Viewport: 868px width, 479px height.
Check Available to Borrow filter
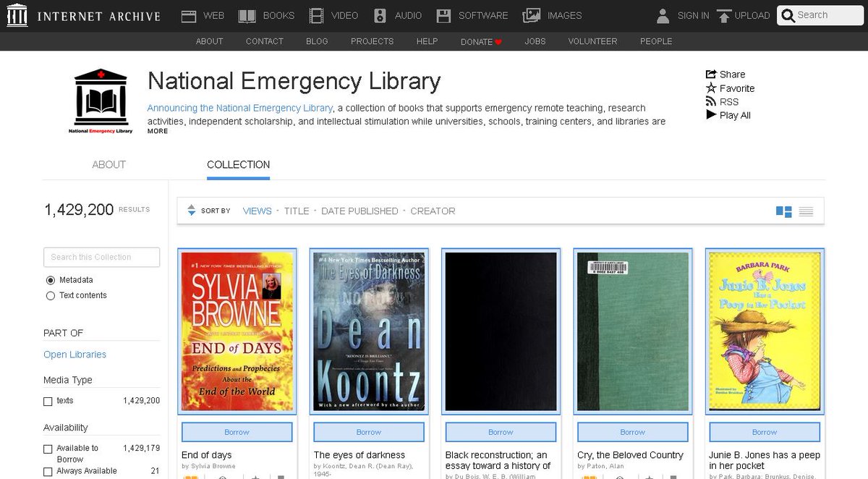48,449
